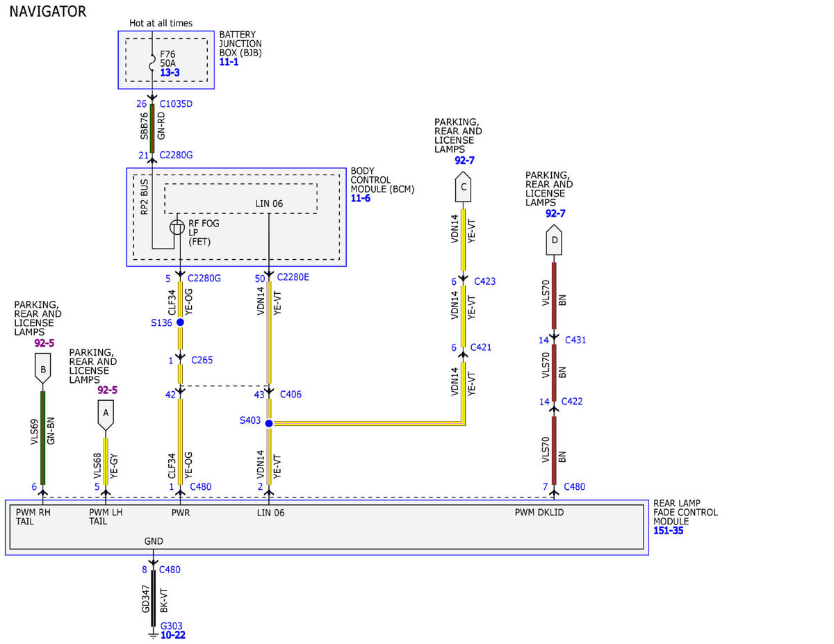Click pin number 43 at C406

point(260,394)
